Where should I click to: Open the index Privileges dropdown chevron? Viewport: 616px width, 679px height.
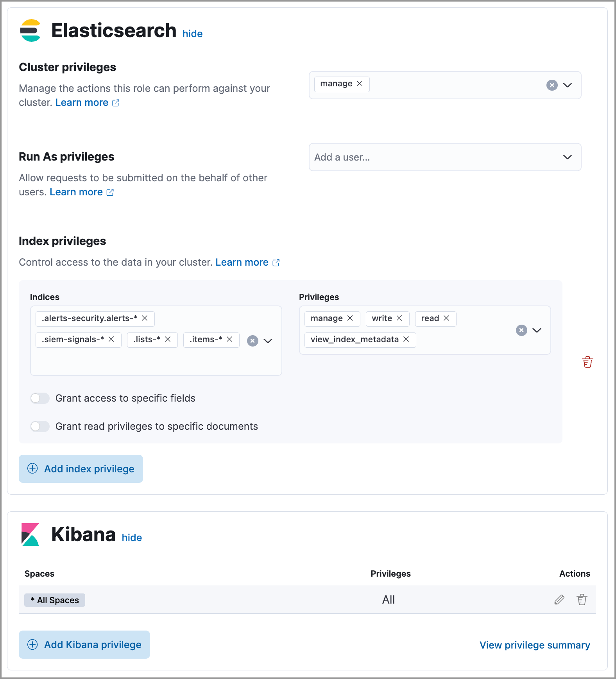(537, 331)
